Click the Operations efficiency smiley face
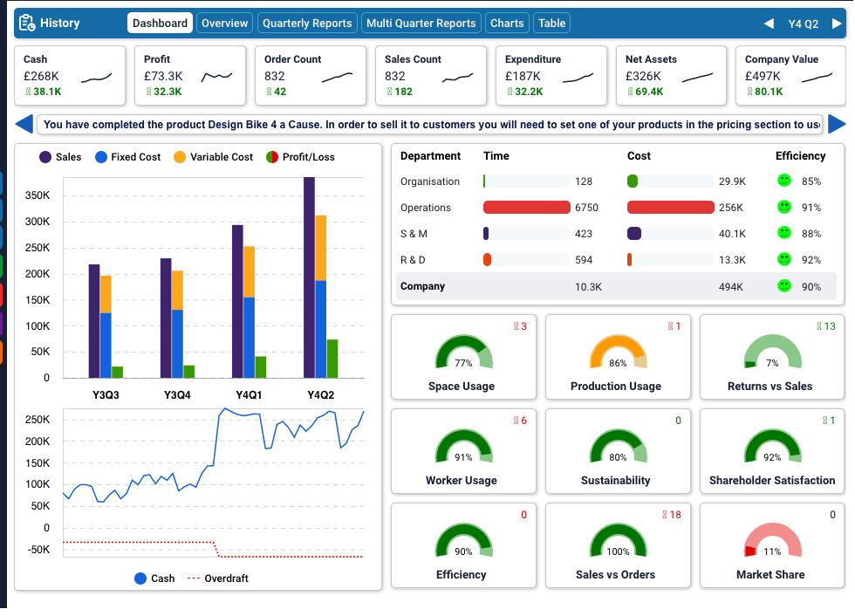The height and width of the screenshot is (616, 855). [x=783, y=207]
